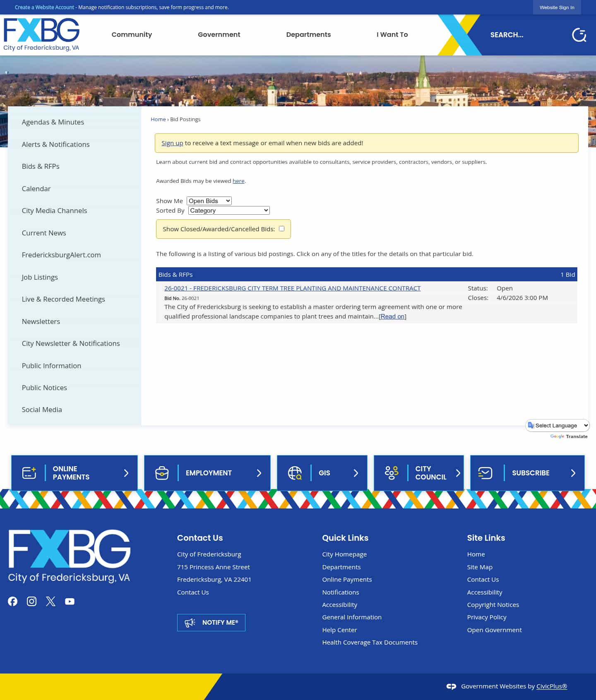Click Website Sign In button
596x700 pixels.
pos(557,7)
